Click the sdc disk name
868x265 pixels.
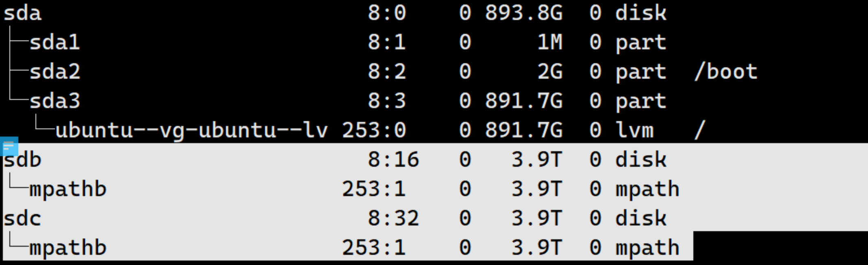pyautogui.click(x=22, y=219)
